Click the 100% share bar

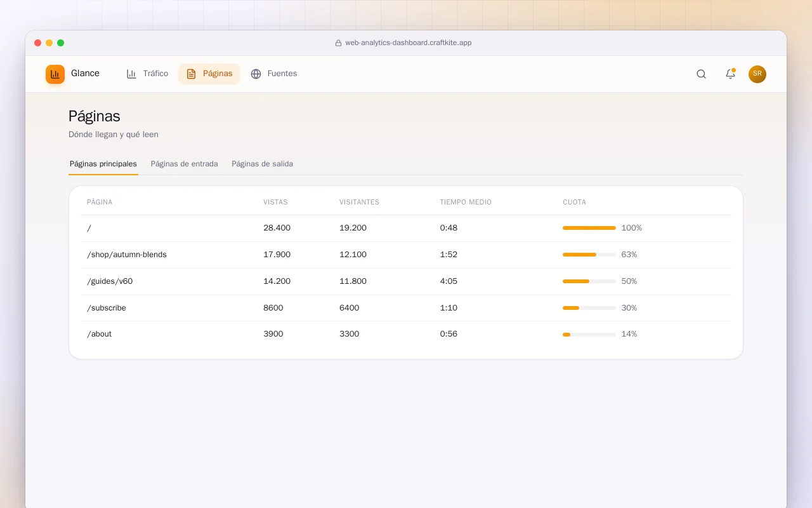(589, 228)
